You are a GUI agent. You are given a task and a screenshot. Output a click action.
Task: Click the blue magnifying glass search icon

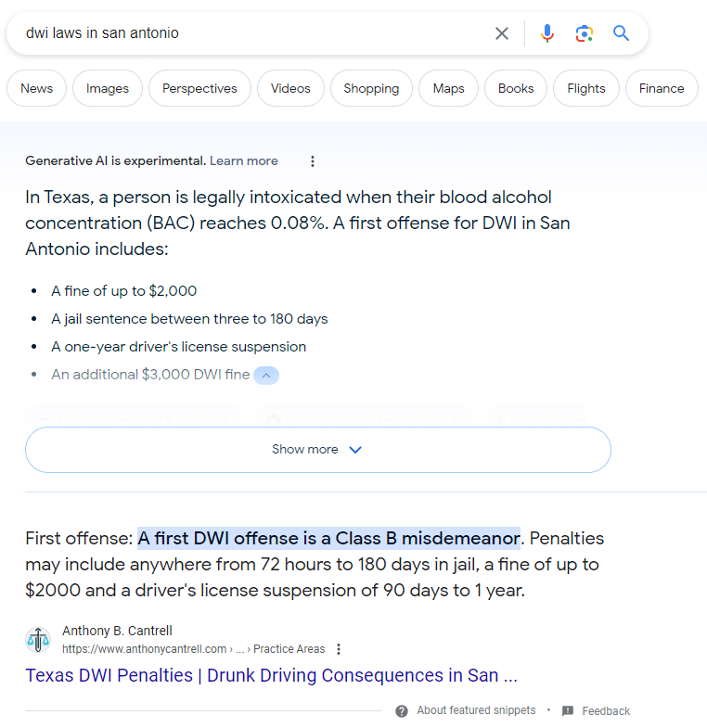621,33
